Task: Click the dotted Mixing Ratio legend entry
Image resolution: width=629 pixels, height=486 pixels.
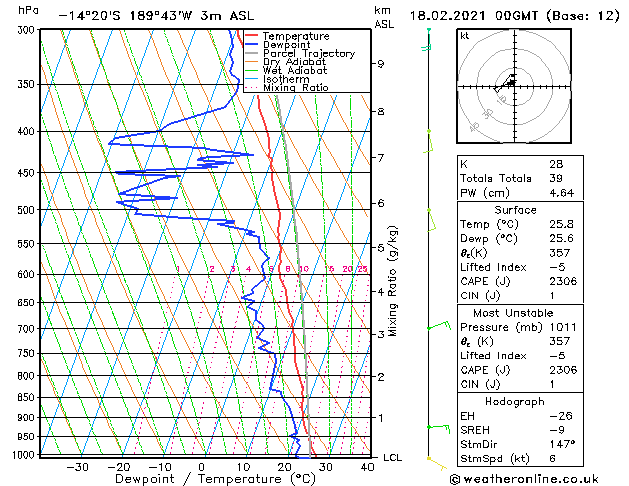Action: (x=287, y=87)
